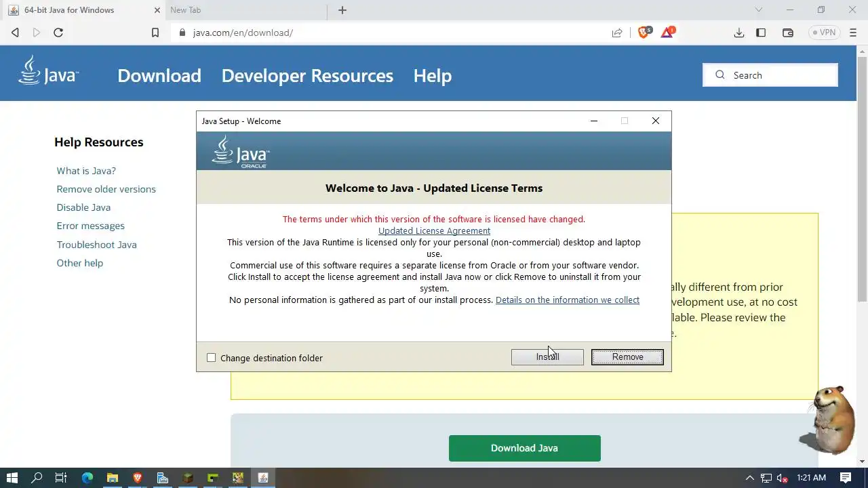
Task: Open the Java Setup taskbar icon
Action: pyautogui.click(x=263, y=478)
